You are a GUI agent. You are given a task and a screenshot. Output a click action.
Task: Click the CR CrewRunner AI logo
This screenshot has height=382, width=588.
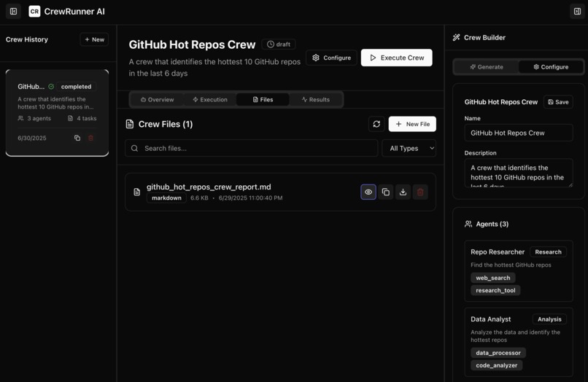point(66,11)
